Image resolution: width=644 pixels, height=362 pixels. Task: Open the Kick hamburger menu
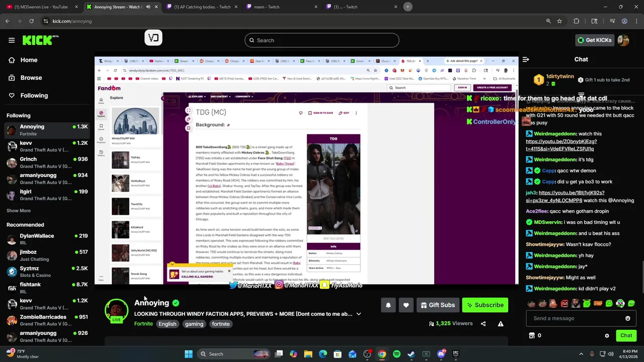coord(12,40)
